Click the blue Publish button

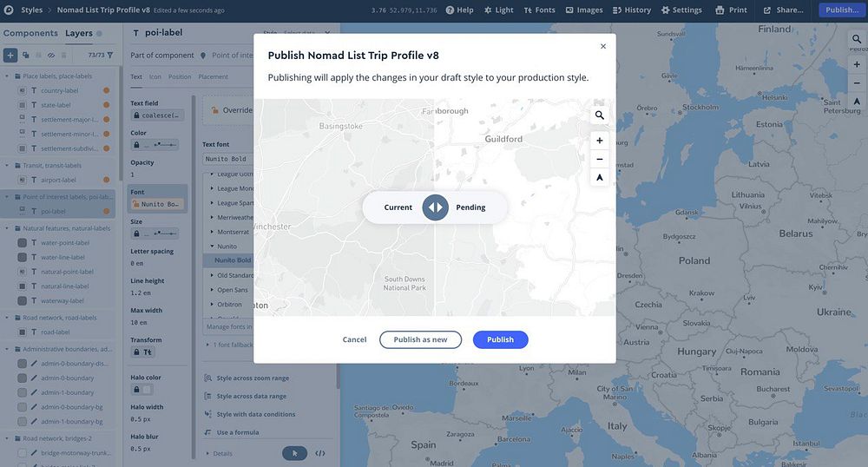pyautogui.click(x=501, y=339)
